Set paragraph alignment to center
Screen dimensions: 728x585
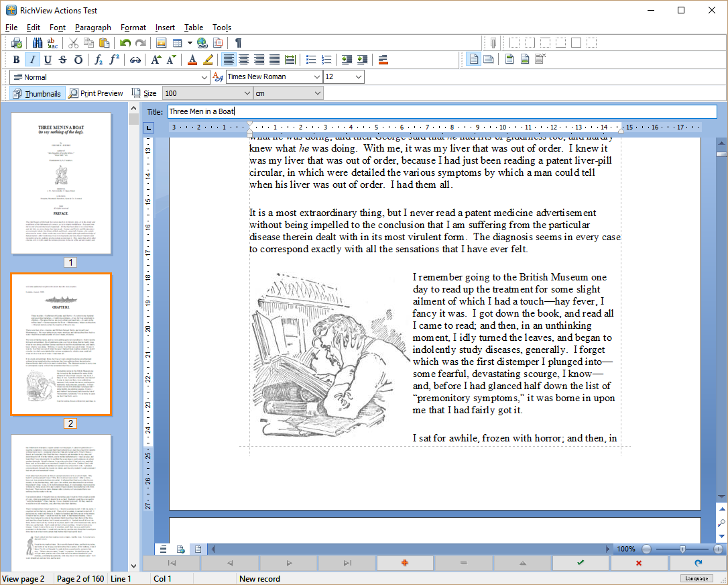pyautogui.click(x=243, y=60)
